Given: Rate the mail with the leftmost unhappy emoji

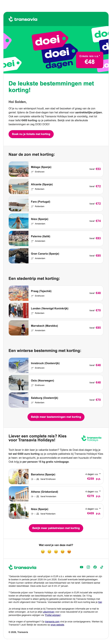Looking at the screenshot, I should (43, 551).
